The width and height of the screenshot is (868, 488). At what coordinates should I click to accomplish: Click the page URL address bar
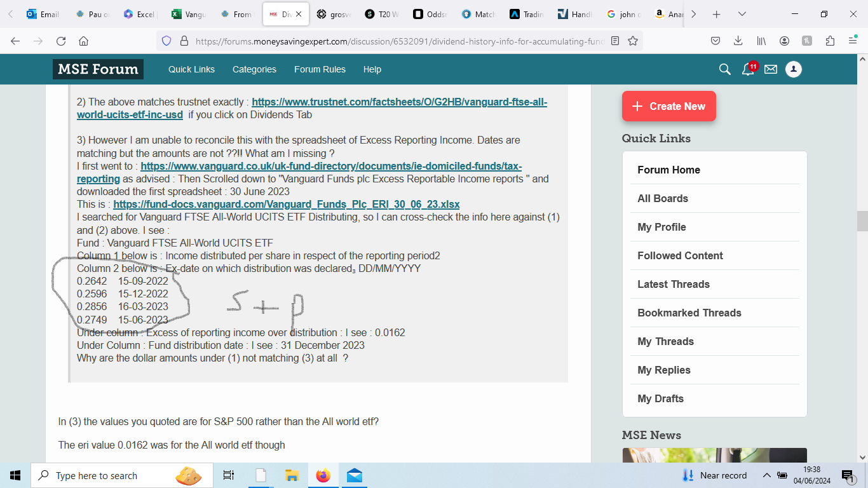(x=398, y=41)
